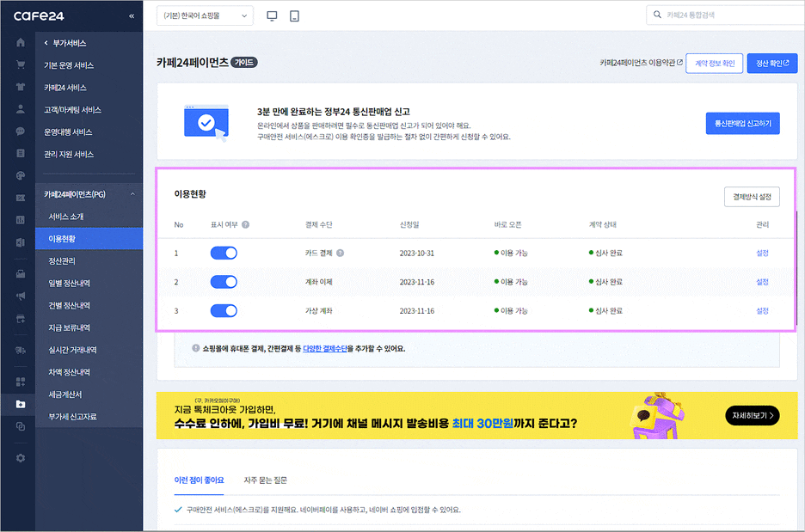Go back via 부가서비스 chevron
Image resolution: width=805 pixels, height=532 pixels.
(x=46, y=43)
